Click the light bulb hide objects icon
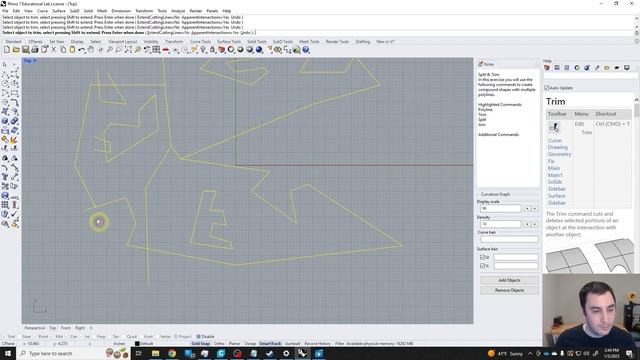This screenshot has height=360, width=640. point(203,50)
